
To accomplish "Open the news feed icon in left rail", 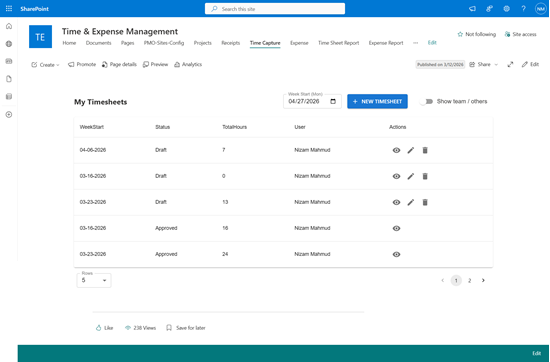I will click(x=9, y=61).
